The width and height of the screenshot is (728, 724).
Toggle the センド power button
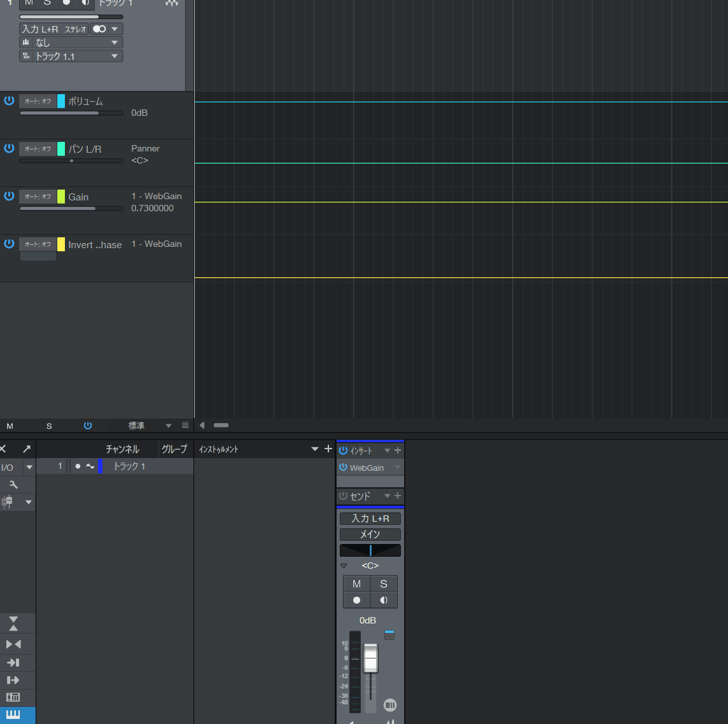pos(343,496)
